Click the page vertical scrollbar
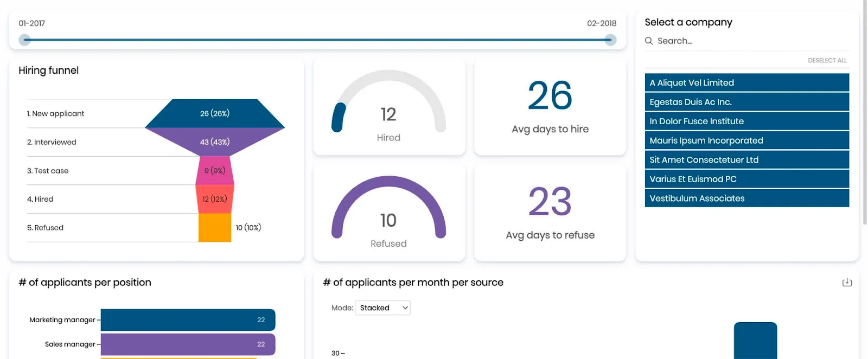Viewport: 868px width, 359px height. point(865,111)
